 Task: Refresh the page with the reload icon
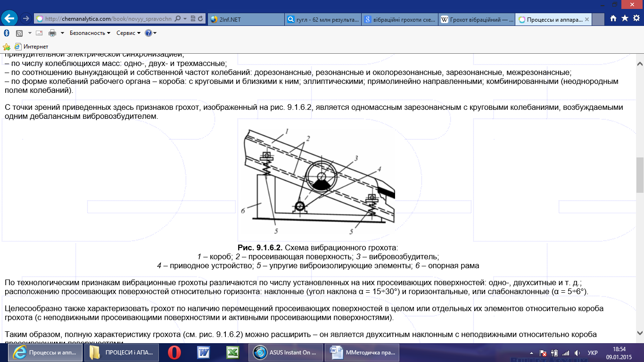[x=201, y=19]
